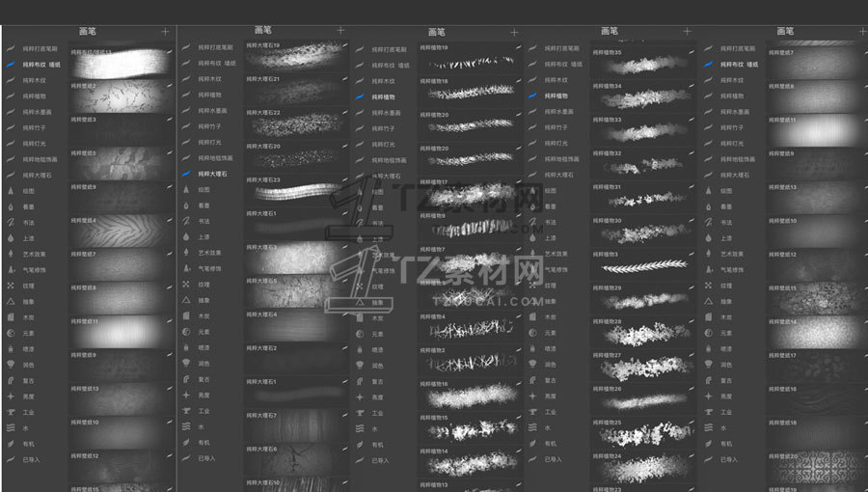Pick the 纯粹壁纸5 brush preview

pos(122,164)
